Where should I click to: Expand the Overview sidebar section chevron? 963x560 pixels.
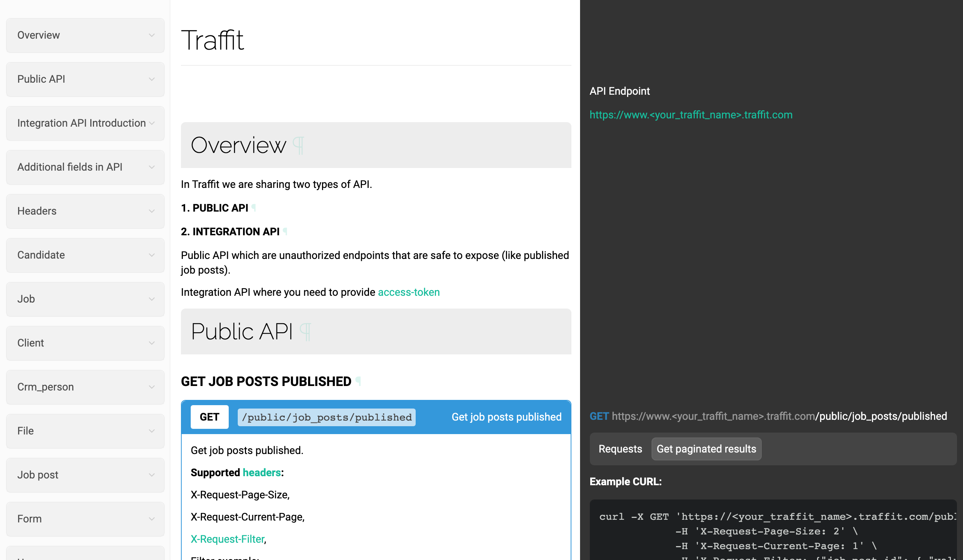(x=152, y=35)
